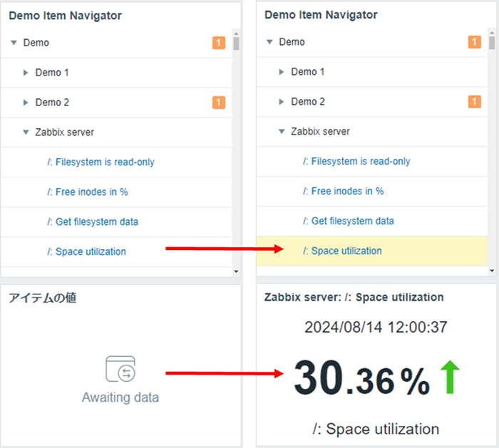Expand Demo 1 in the left navigator
Image resolution: width=499 pixels, height=448 pixels.
[26, 73]
